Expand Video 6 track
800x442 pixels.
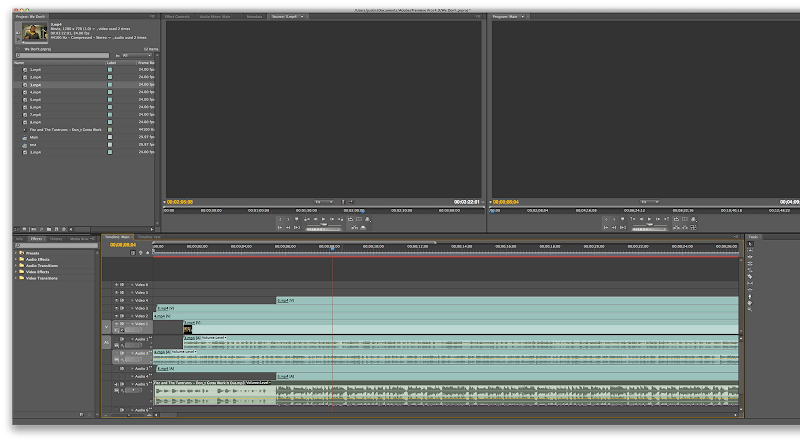132,285
